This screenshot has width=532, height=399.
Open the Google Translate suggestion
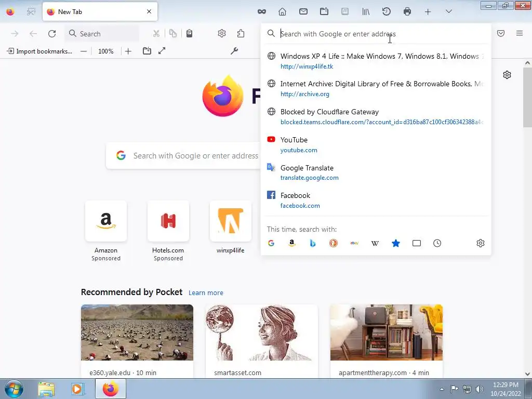[376, 172]
